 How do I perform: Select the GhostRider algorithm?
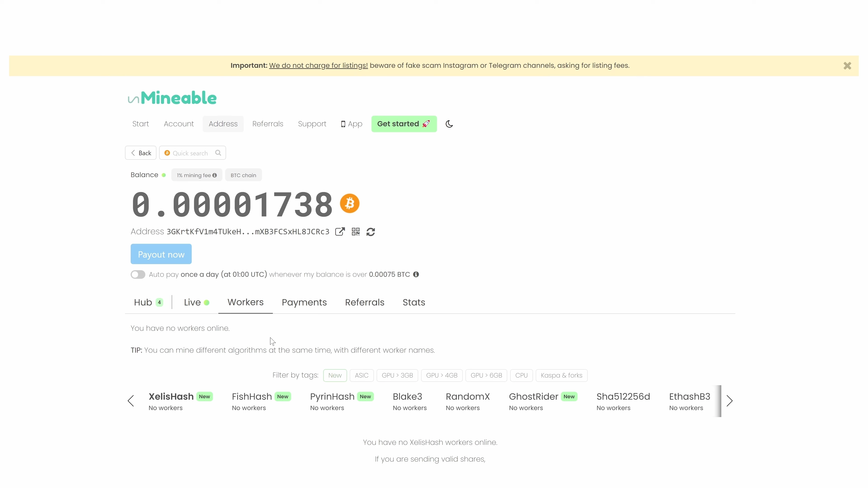click(543, 401)
